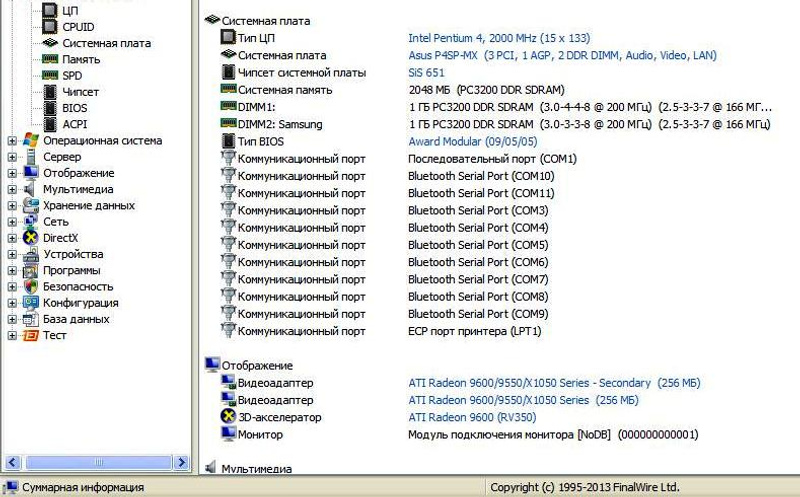Click the Безопасность shield icon
Viewport: 800px width, 497px height.
(30, 286)
